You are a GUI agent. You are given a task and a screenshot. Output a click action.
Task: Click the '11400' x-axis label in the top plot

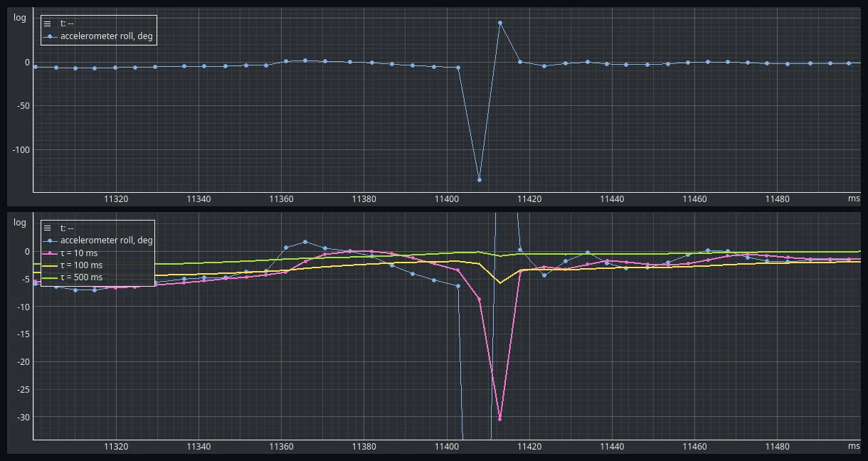click(447, 199)
